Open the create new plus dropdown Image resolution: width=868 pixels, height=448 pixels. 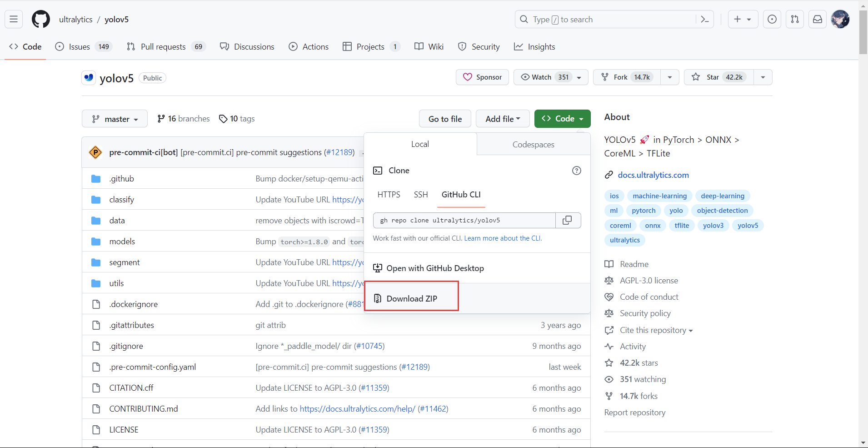point(743,19)
